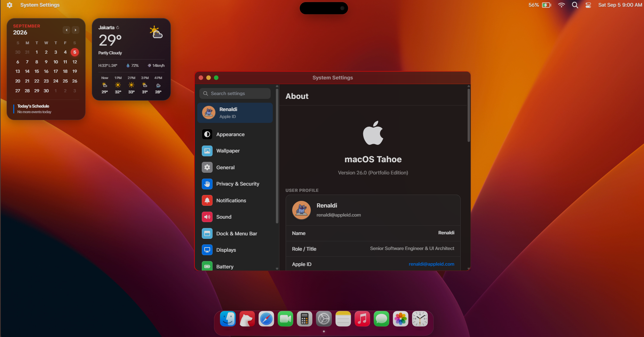644x337 pixels.
Task: Click the Sound speaker icon in the sidebar
Action: (x=207, y=217)
